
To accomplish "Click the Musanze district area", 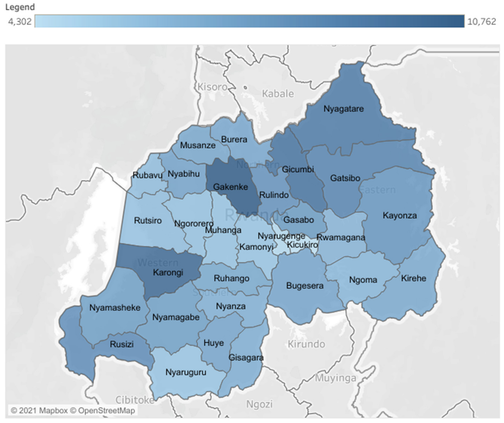I will (198, 145).
